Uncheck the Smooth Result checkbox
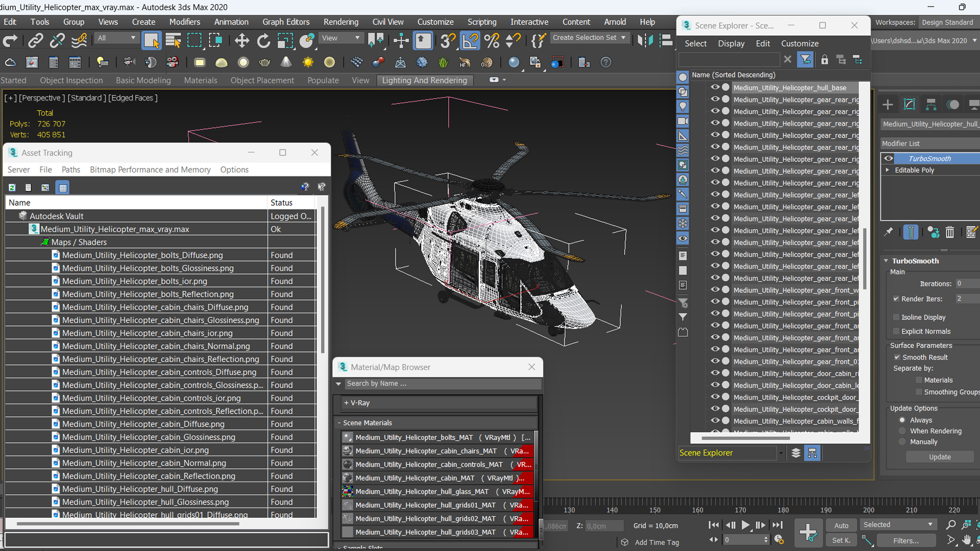This screenshot has width=980, height=551. 897,358
